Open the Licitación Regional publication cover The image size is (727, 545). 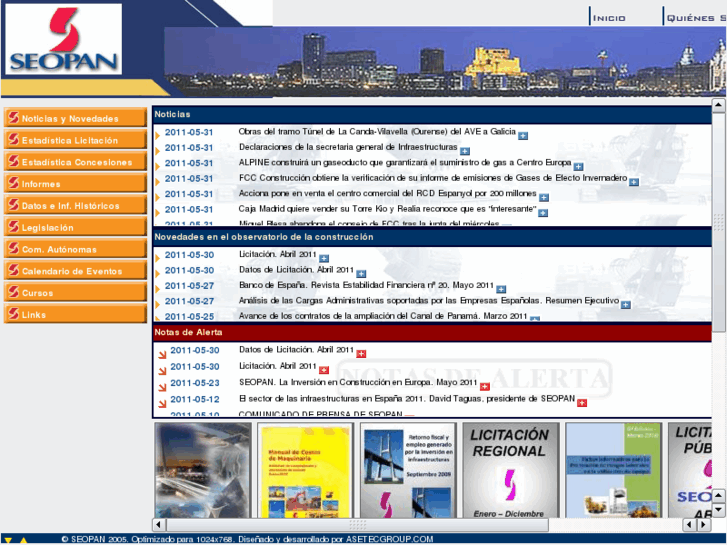click(x=511, y=470)
